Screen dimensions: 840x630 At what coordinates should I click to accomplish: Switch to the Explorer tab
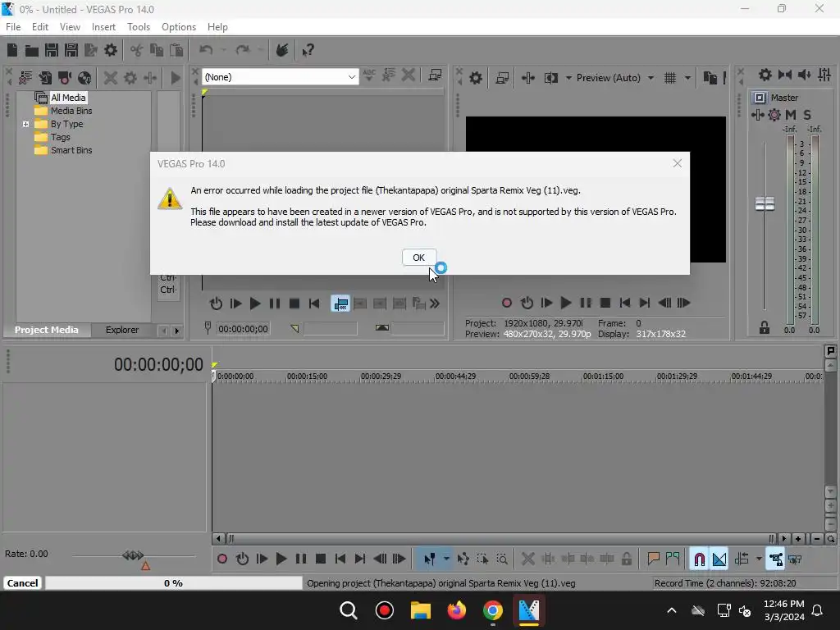click(x=122, y=330)
